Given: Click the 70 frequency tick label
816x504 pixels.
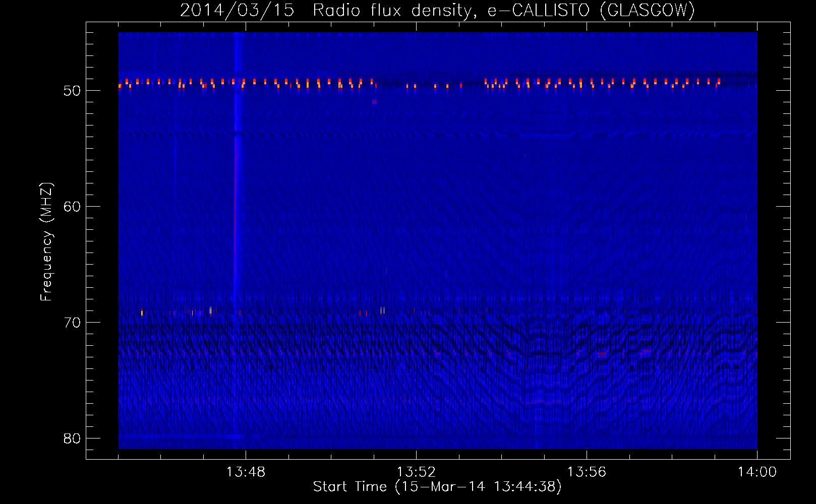Looking at the screenshot, I should click(73, 323).
